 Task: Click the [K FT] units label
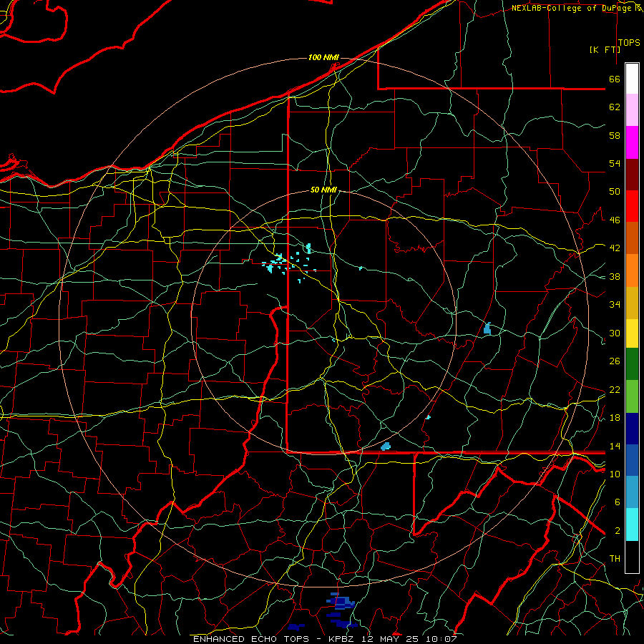(x=605, y=49)
